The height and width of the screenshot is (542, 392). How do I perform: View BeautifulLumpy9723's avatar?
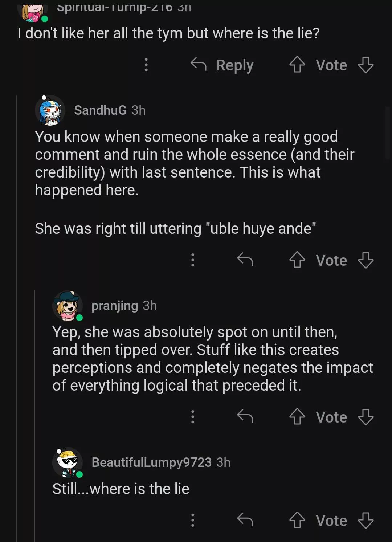(x=68, y=462)
